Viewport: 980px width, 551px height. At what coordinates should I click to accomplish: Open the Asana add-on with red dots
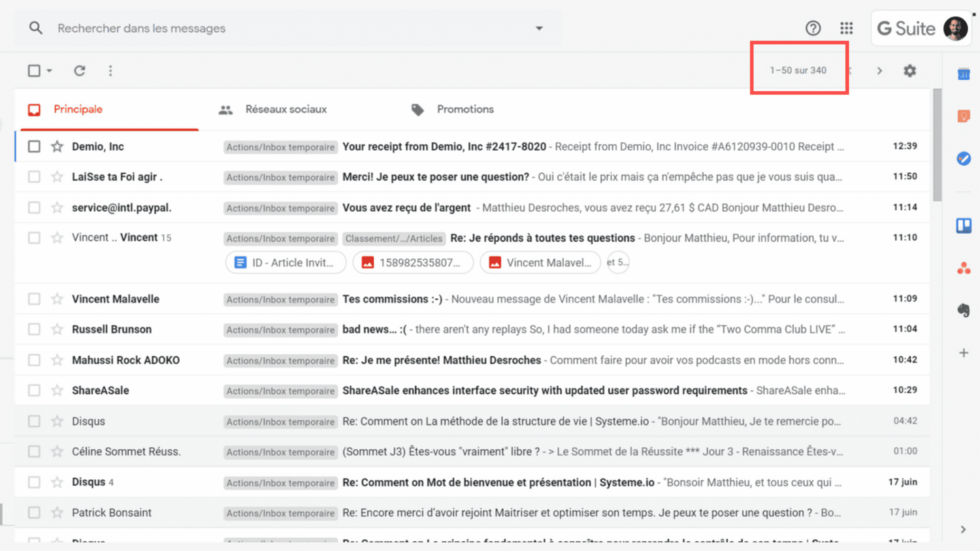click(964, 268)
